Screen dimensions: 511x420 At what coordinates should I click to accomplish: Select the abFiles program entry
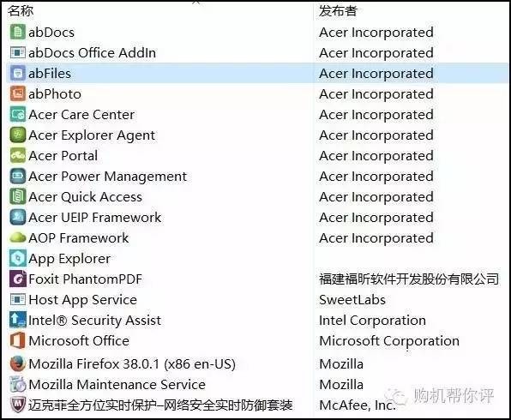(257, 73)
